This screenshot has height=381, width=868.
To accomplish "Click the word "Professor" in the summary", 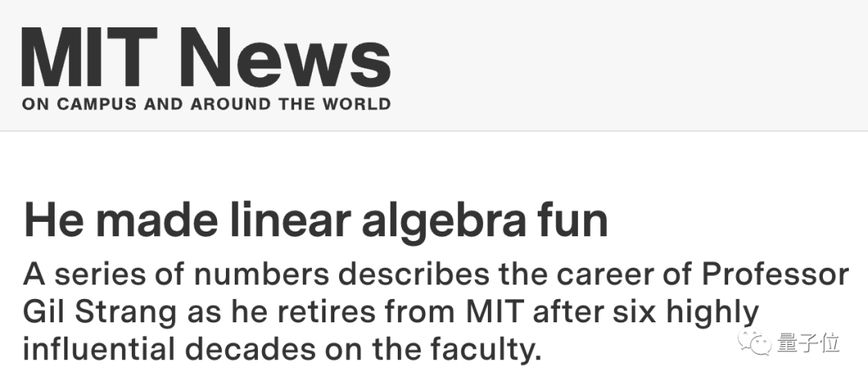I will pos(775,276).
